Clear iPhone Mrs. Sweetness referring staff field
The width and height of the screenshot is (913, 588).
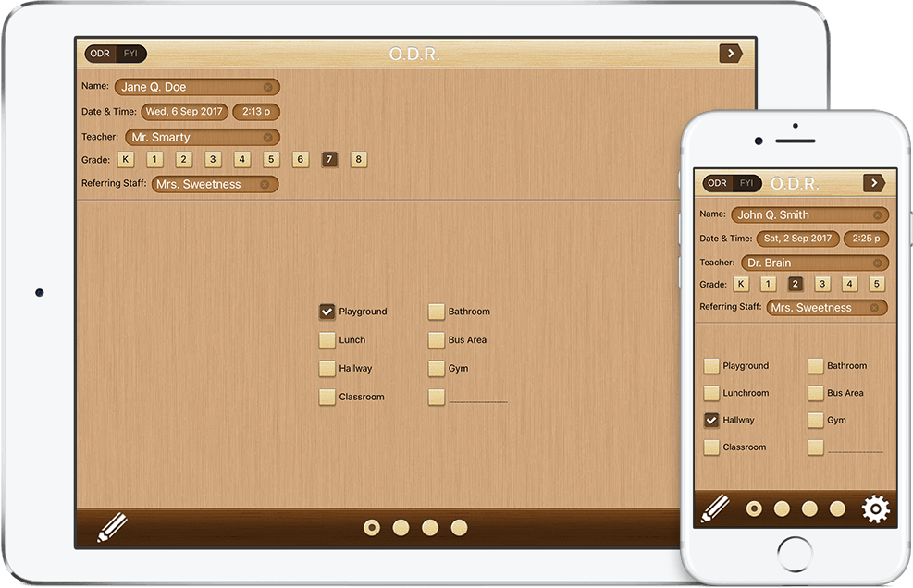point(874,308)
